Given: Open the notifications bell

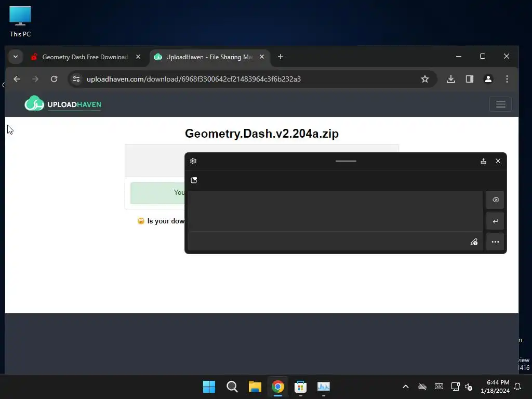Looking at the screenshot, I should click(x=518, y=387).
